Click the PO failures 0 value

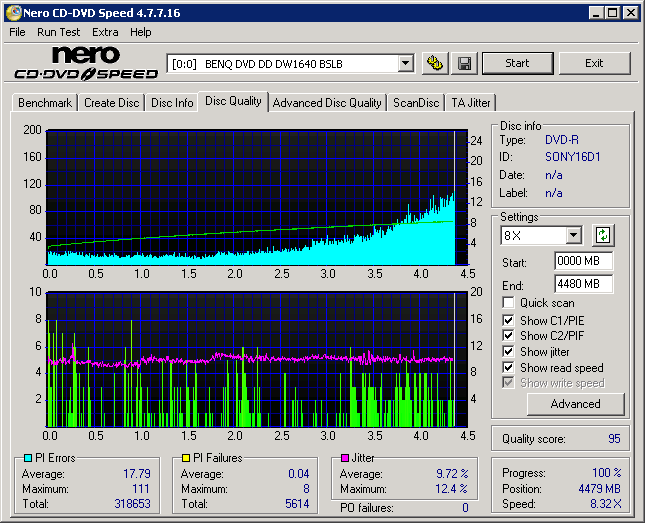click(x=465, y=508)
